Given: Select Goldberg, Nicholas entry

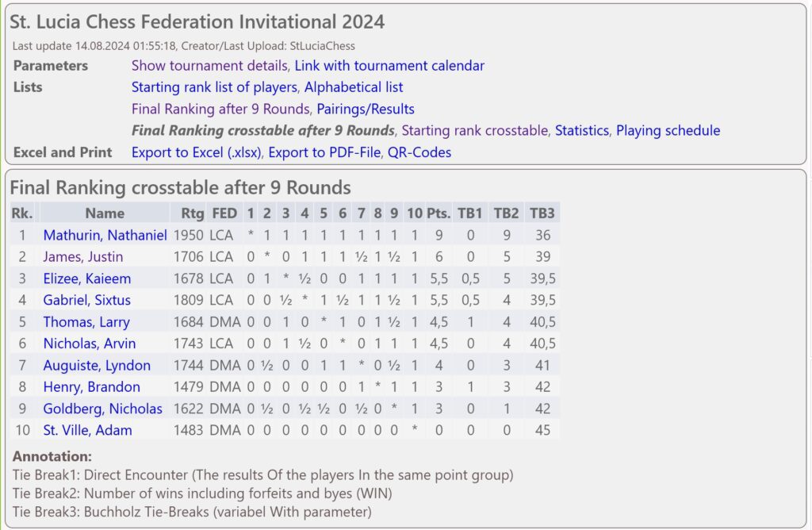Looking at the screenshot, I should 102,409.
